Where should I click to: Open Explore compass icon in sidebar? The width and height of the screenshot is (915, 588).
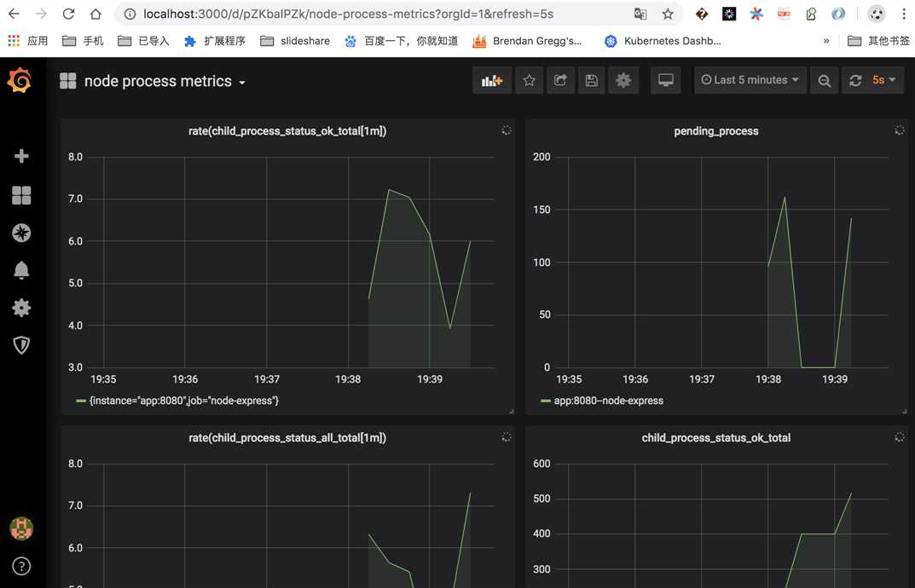click(21, 233)
